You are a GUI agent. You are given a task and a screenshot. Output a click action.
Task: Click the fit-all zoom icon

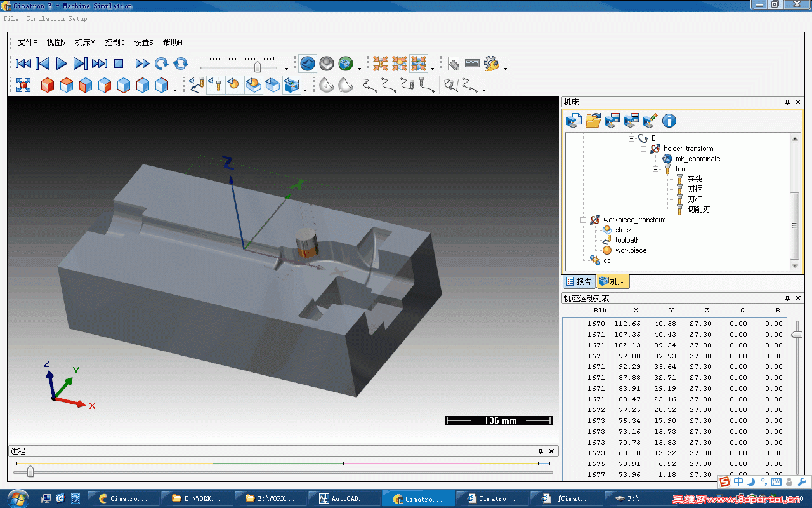click(23, 85)
